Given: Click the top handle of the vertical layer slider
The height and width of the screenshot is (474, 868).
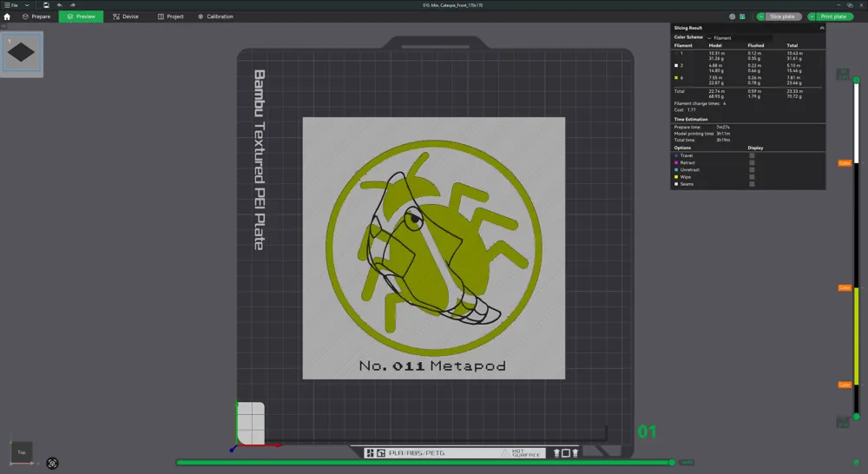Looking at the screenshot, I should click(x=857, y=80).
